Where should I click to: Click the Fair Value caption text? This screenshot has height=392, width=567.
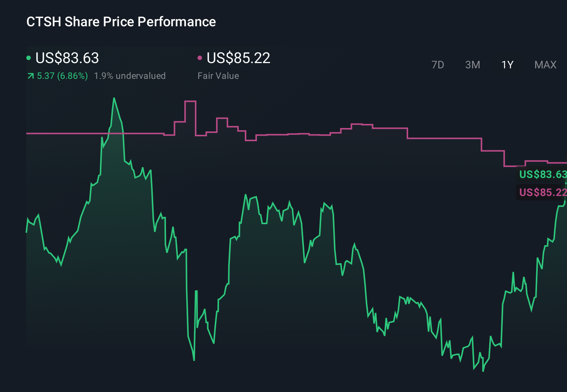coord(218,75)
